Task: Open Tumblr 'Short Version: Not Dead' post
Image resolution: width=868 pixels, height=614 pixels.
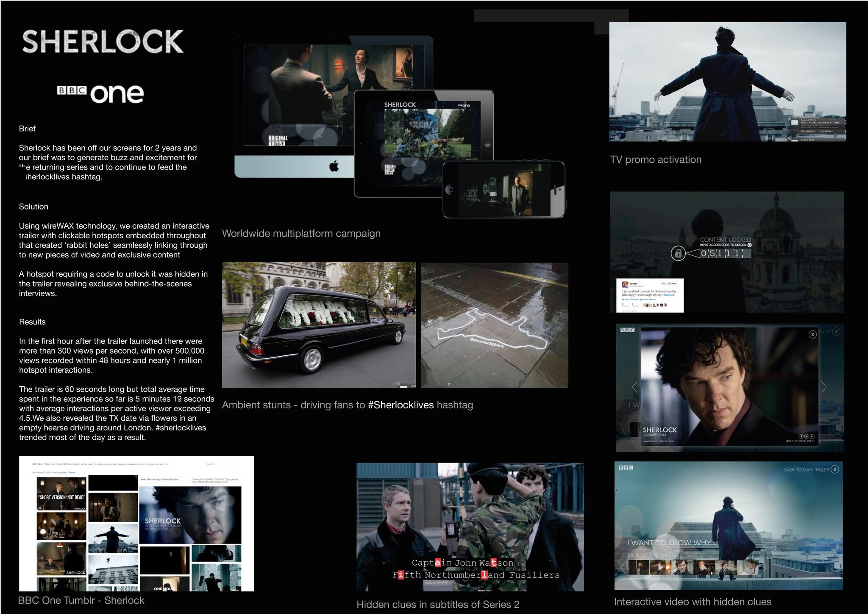Action: coord(61,494)
